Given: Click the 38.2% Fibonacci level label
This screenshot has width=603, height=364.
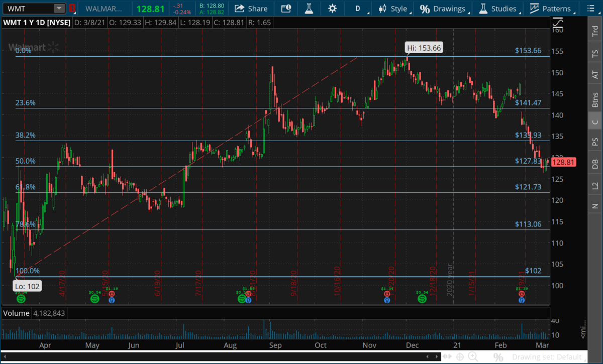Looking at the screenshot, I should (25, 135).
